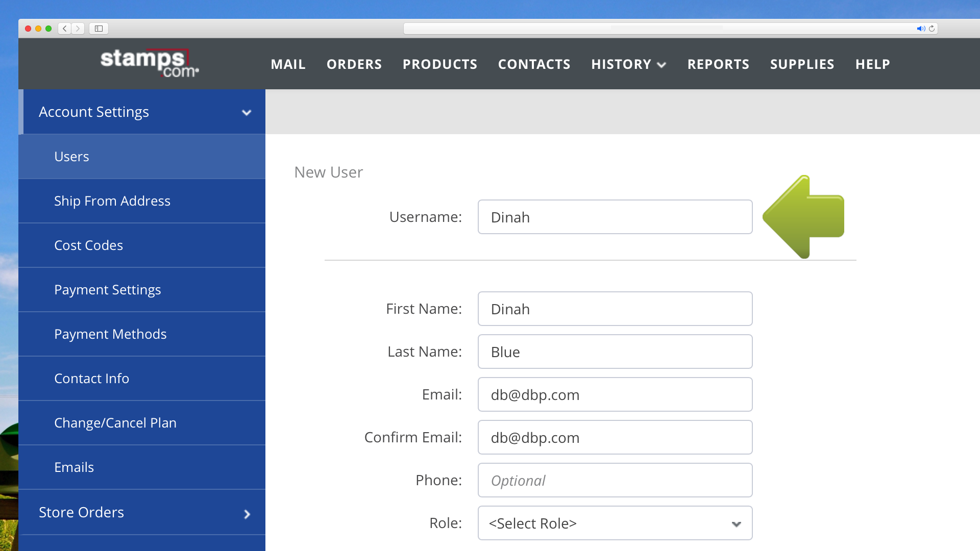Reload the page with the refresh icon
Viewport: 980px width, 551px height.
tap(932, 29)
